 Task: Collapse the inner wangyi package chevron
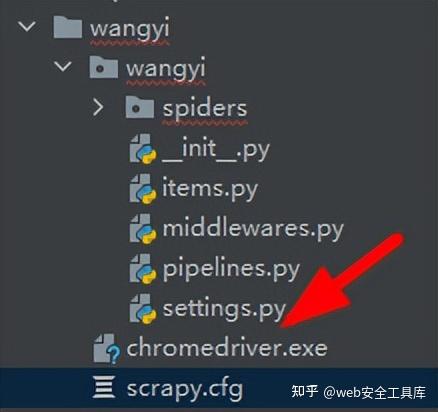(x=63, y=66)
